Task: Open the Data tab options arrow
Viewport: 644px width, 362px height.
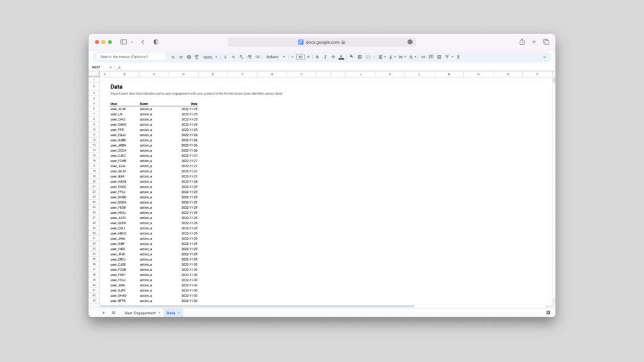Action: point(179,313)
